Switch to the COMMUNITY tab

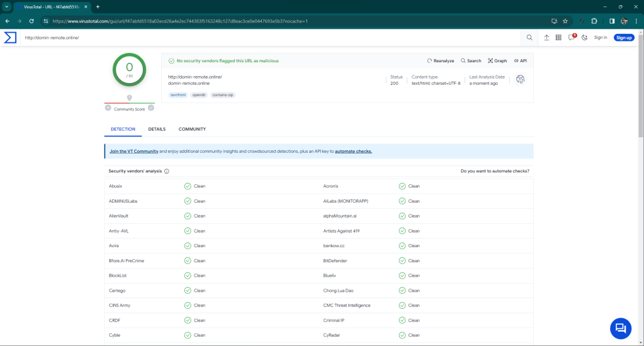click(192, 129)
